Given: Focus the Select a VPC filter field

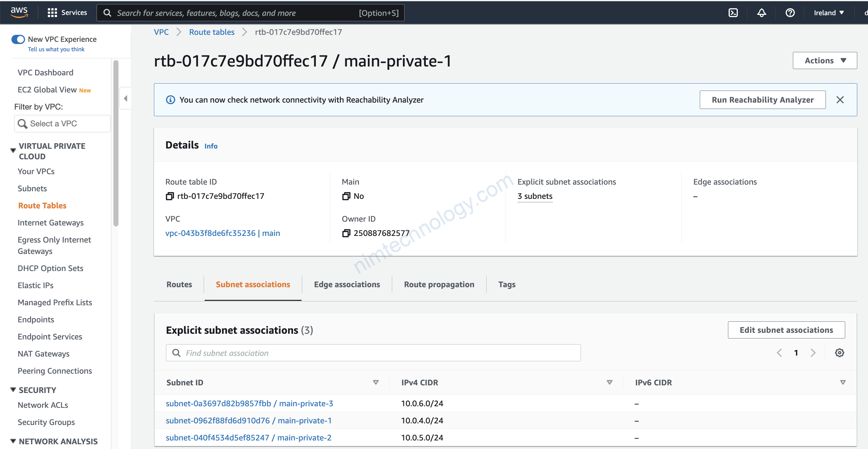Looking at the screenshot, I should click(62, 123).
